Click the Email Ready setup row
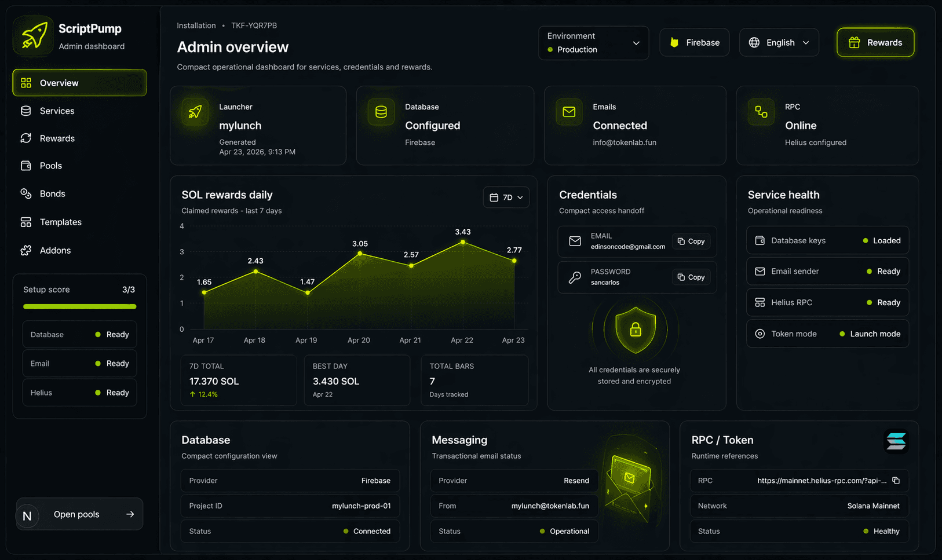The image size is (942, 560). (79, 364)
